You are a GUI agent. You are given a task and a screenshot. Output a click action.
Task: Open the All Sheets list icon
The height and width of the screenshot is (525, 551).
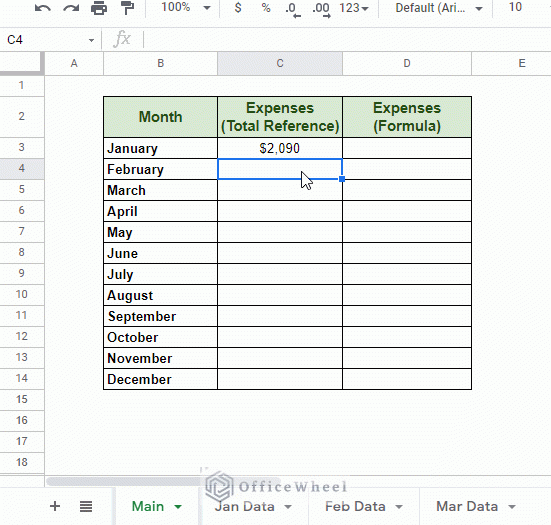pos(86,506)
